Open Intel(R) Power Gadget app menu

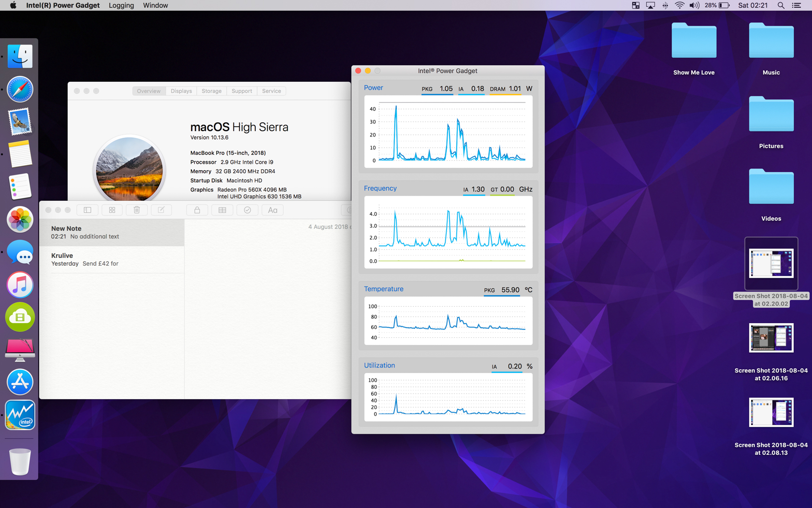[x=63, y=5]
